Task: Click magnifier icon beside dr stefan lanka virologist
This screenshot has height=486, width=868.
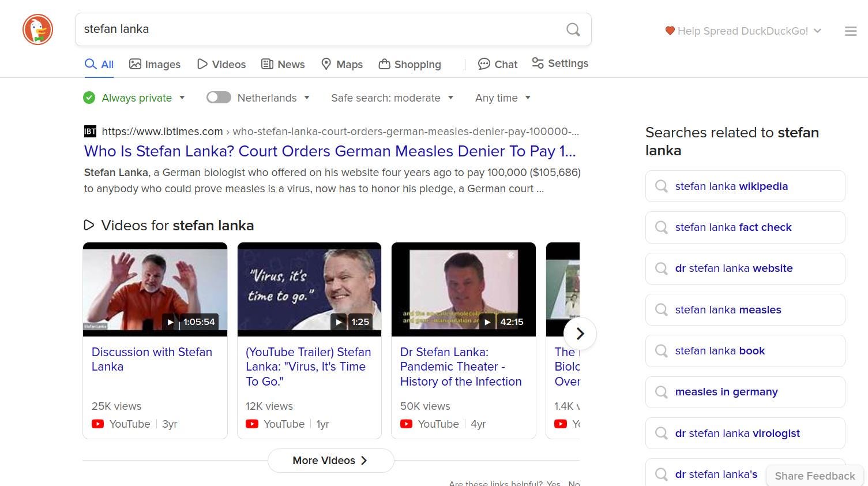Action: [662, 433]
